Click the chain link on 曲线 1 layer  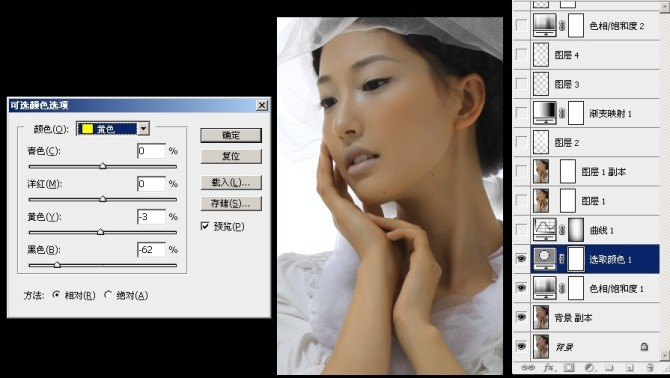click(562, 230)
